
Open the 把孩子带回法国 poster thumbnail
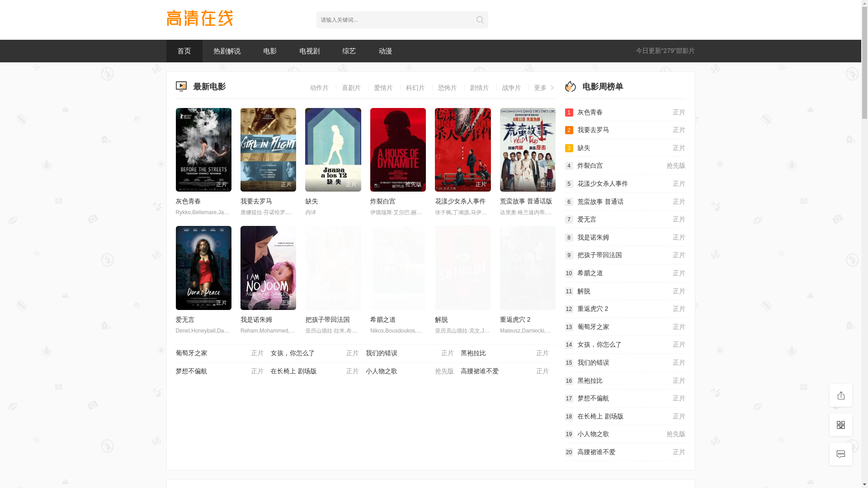pos(333,268)
